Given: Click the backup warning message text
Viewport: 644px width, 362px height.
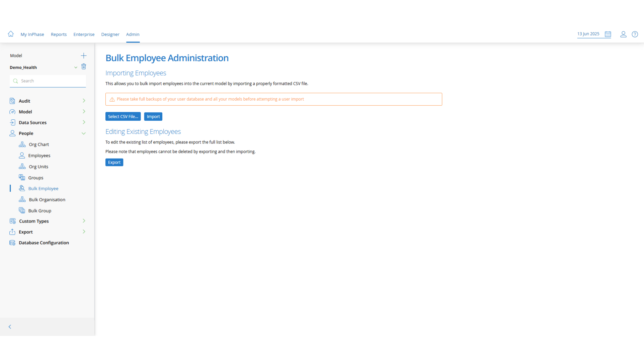Looking at the screenshot, I should (210, 99).
